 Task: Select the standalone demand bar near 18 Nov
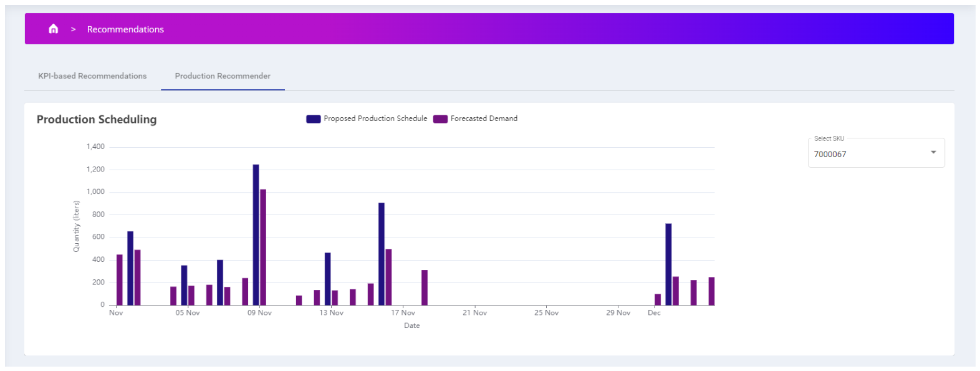click(x=425, y=287)
